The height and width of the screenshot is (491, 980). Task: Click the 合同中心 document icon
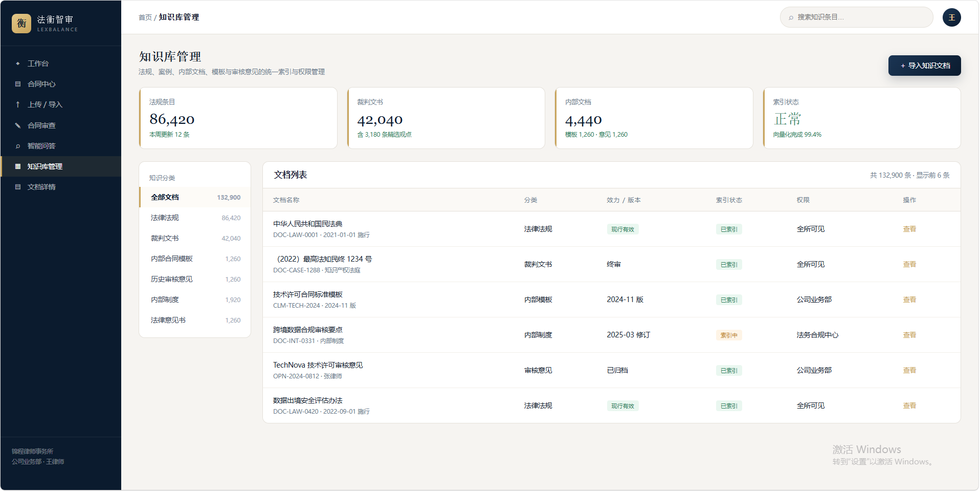[18, 84]
